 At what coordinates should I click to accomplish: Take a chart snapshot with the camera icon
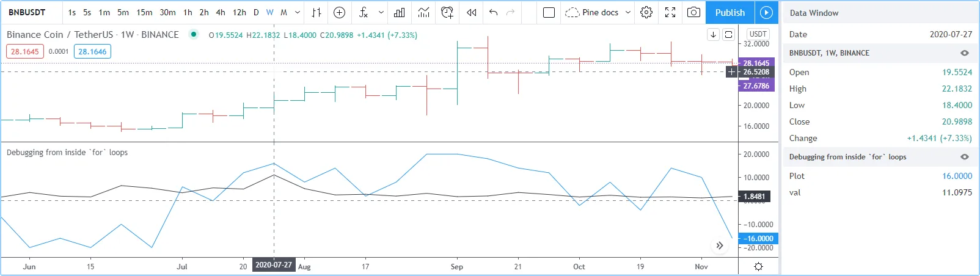point(693,12)
